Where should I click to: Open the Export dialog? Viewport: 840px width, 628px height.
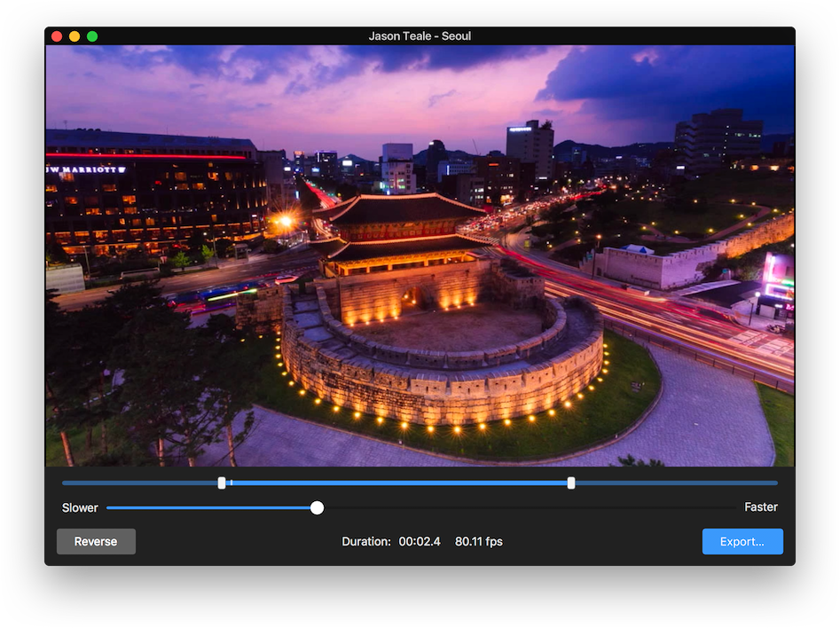pyautogui.click(x=742, y=542)
